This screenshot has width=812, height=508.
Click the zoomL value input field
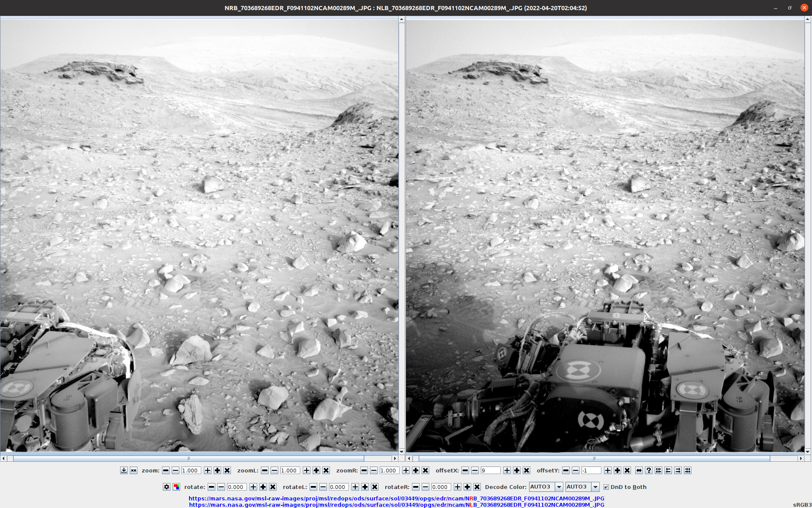290,470
